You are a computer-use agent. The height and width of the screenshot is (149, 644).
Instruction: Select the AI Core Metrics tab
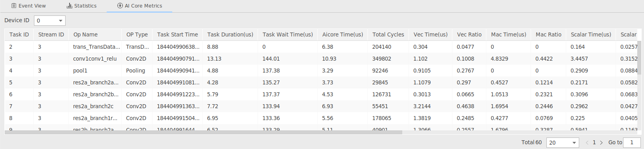pyautogui.click(x=139, y=6)
